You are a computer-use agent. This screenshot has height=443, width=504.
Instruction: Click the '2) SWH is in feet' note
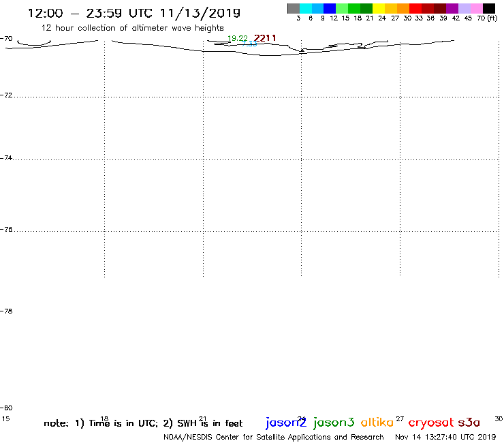pos(203,423)
